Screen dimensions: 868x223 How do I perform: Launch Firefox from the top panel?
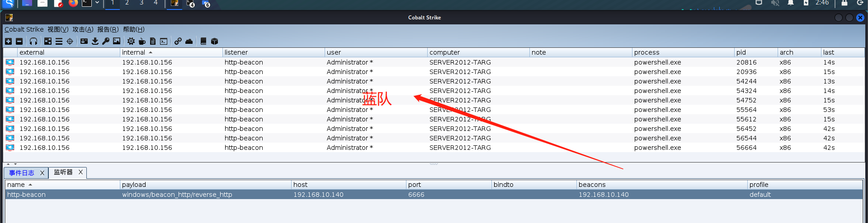[73, 3]
